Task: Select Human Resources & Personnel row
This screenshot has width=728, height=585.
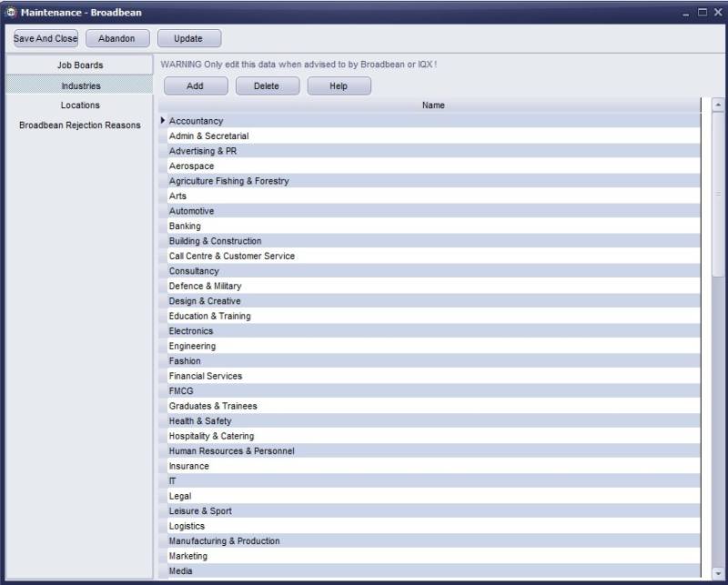Action: (434, 451)
